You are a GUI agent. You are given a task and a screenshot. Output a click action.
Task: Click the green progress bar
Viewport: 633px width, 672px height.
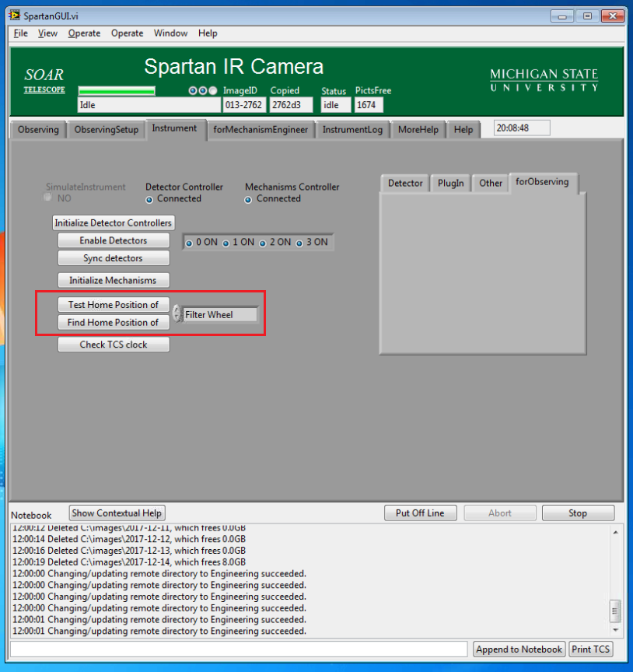coord(117,91)
